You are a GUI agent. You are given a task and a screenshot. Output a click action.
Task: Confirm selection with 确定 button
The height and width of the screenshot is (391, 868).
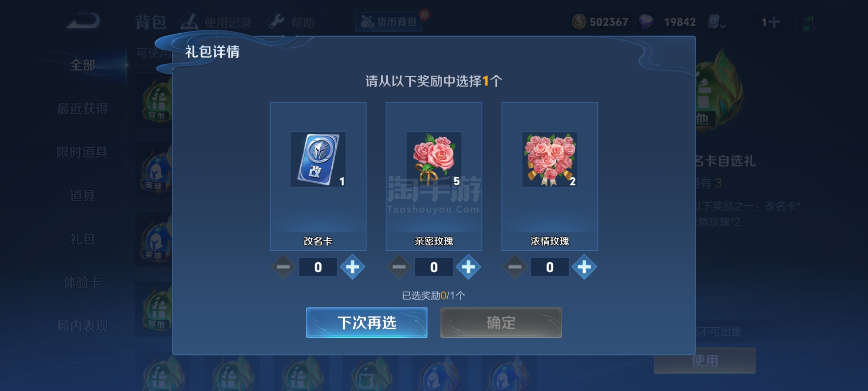(x=501, y=323)
